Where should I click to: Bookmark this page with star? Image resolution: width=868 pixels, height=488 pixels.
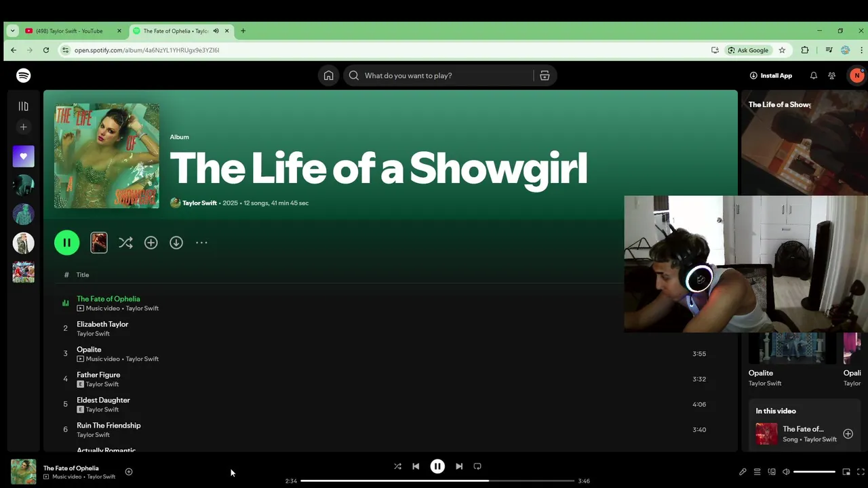click(x=782, y=50)
